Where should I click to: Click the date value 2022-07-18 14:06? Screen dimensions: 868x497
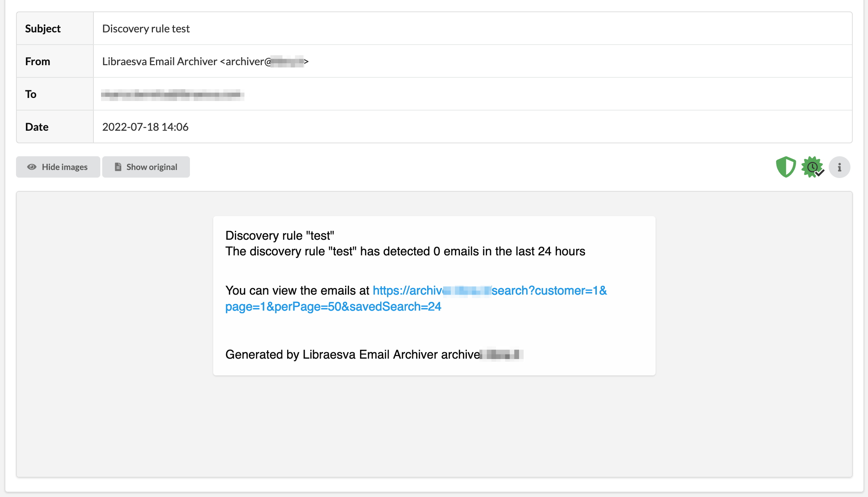point(145,127)
